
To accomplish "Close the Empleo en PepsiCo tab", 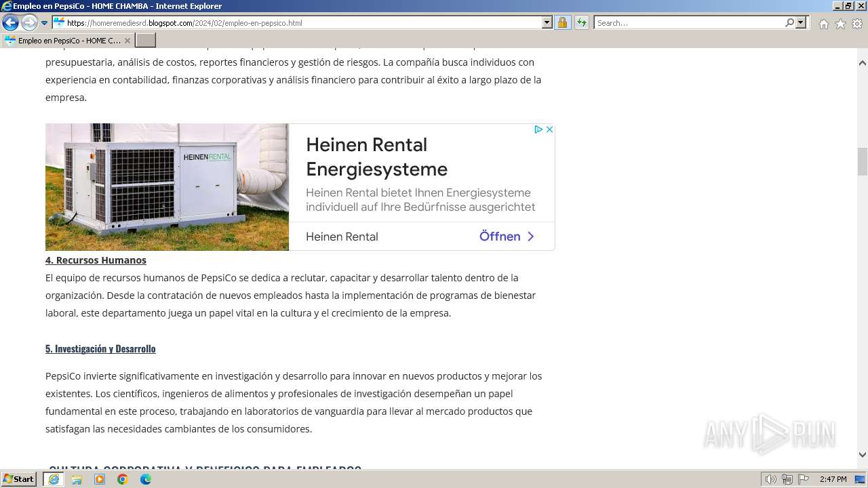I will 127,41.
